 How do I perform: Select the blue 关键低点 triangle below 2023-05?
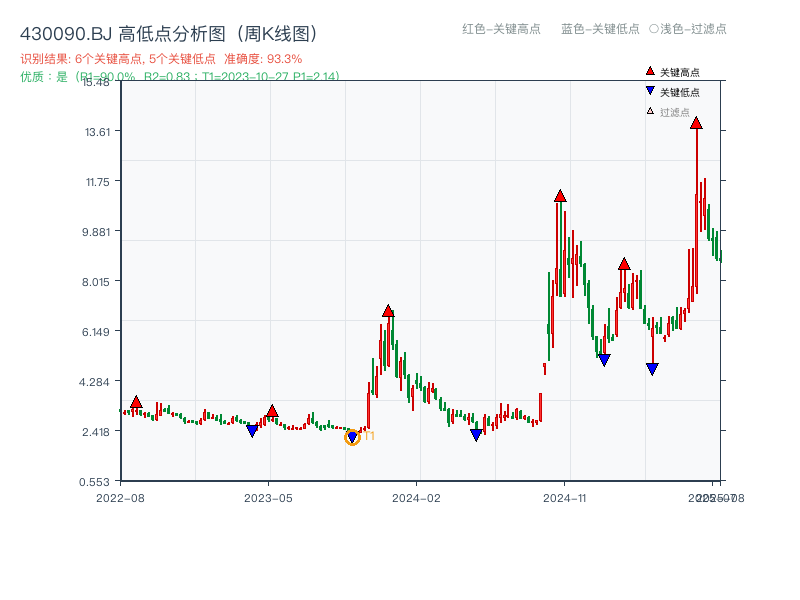coord(252,428)
